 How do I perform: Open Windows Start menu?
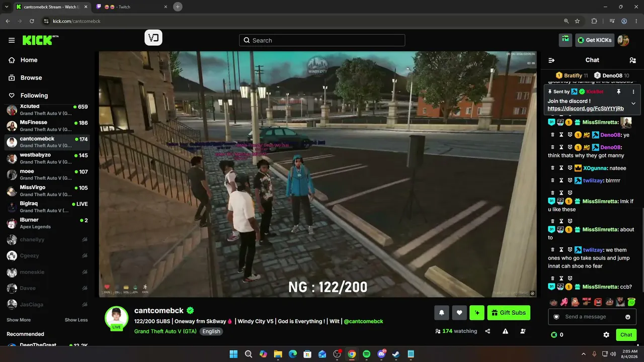(x=233, y=354)
